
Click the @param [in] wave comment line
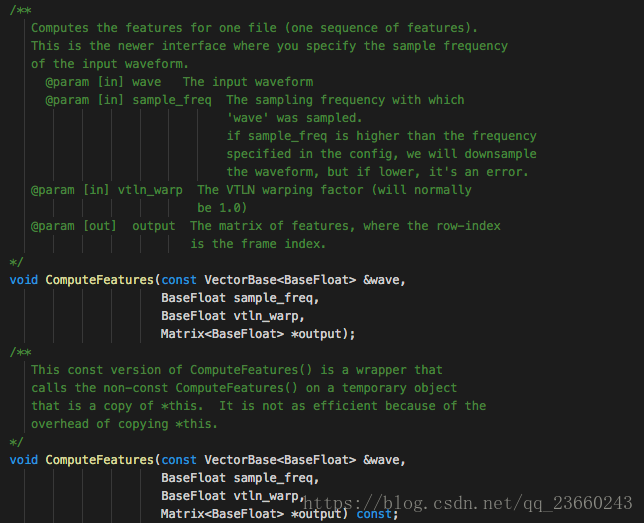pos(179,82)
